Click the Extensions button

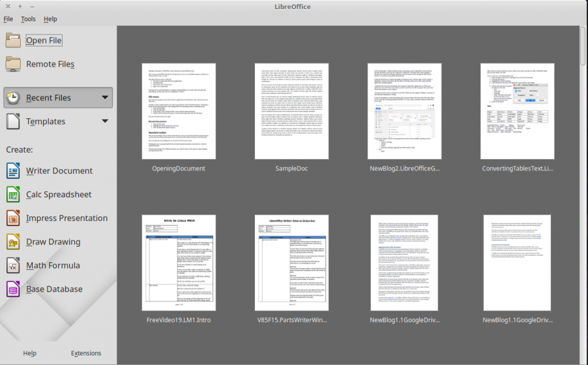pos(86,353)
